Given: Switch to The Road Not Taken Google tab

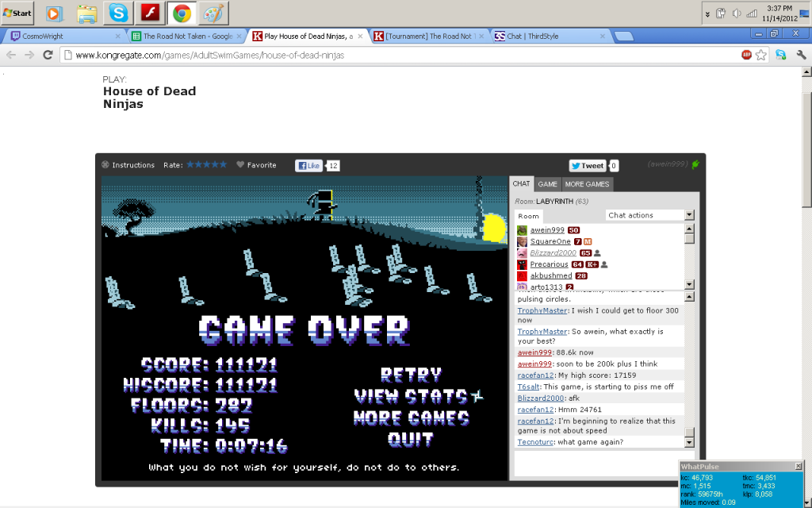Looking at the screenshot, I should (x=187, y=37).
